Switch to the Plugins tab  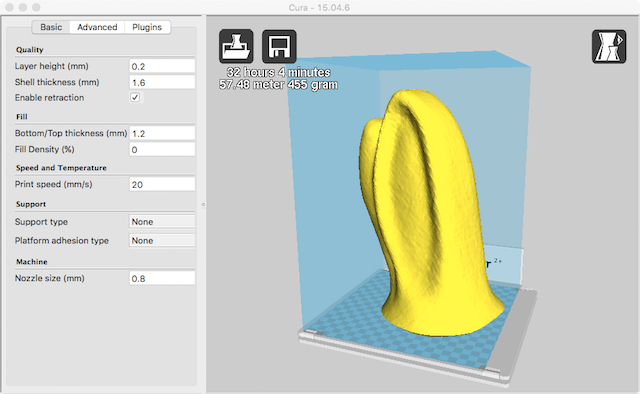147,27
